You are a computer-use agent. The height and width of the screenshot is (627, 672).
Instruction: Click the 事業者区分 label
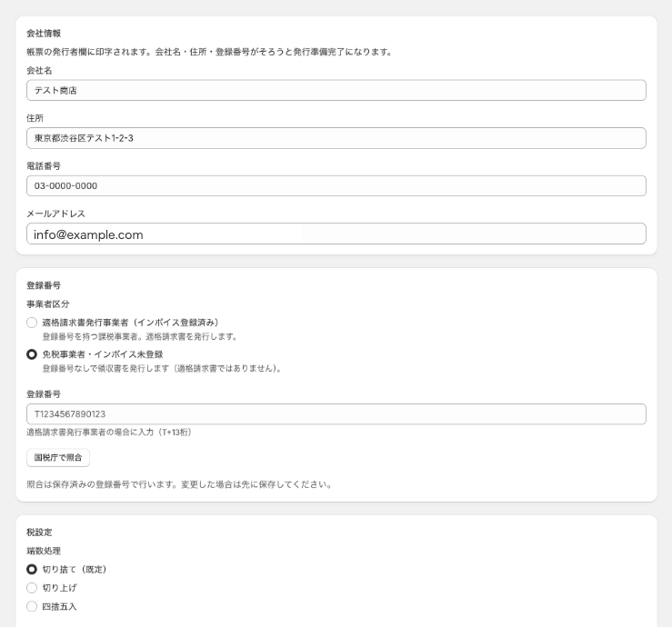coord(48,304)
